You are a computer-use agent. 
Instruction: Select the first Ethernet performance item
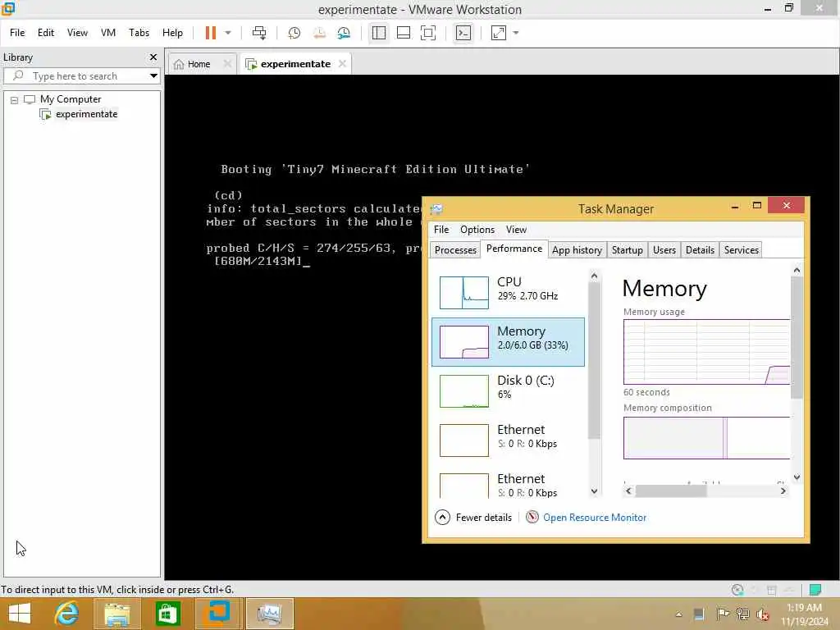[508, 441]
